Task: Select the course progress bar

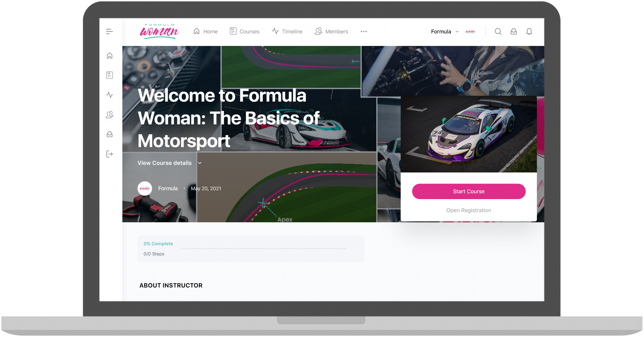Action: pyautogui.click(x=263, y=249)
